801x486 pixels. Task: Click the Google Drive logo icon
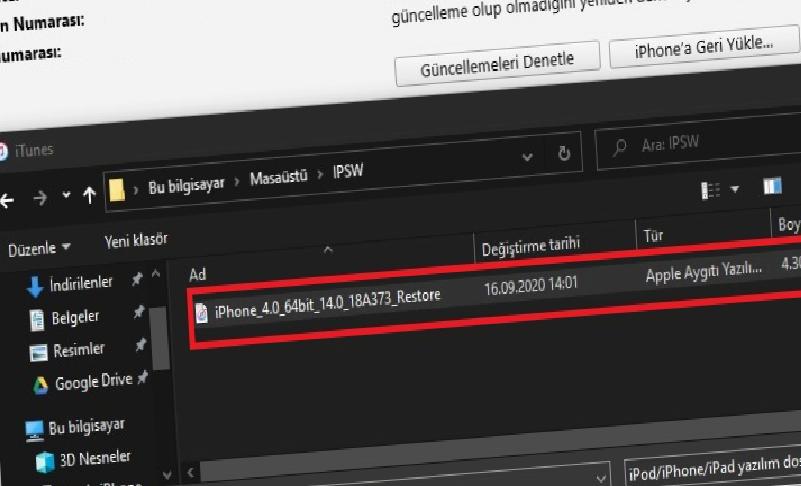(x=40, y=385)
